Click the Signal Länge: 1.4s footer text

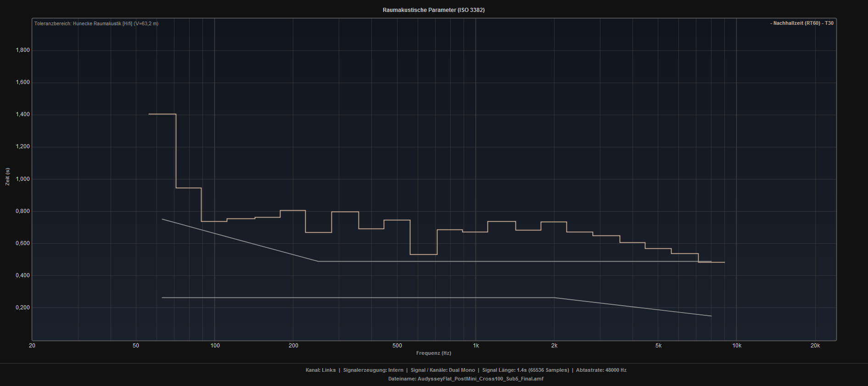pos(525,370)
